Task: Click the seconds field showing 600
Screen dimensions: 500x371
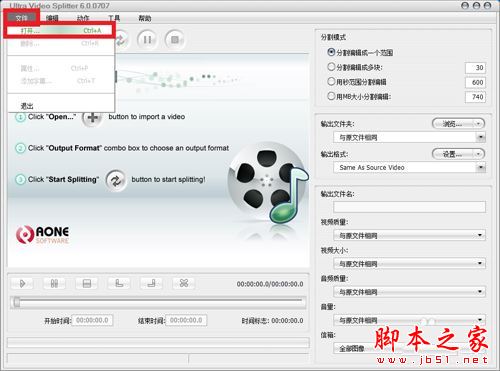Action: (475, 82)
